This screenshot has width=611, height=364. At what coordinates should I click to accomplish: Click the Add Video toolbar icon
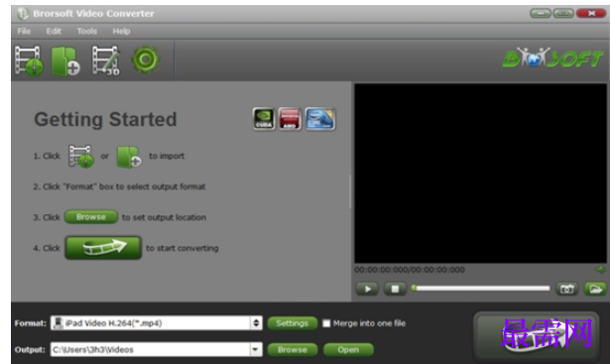[x=29, y=61]
